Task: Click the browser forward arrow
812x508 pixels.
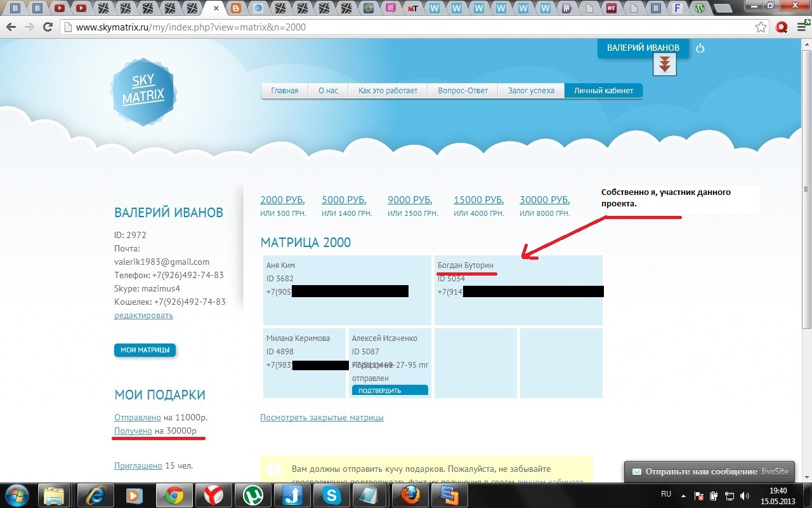Action: (29, 27)
